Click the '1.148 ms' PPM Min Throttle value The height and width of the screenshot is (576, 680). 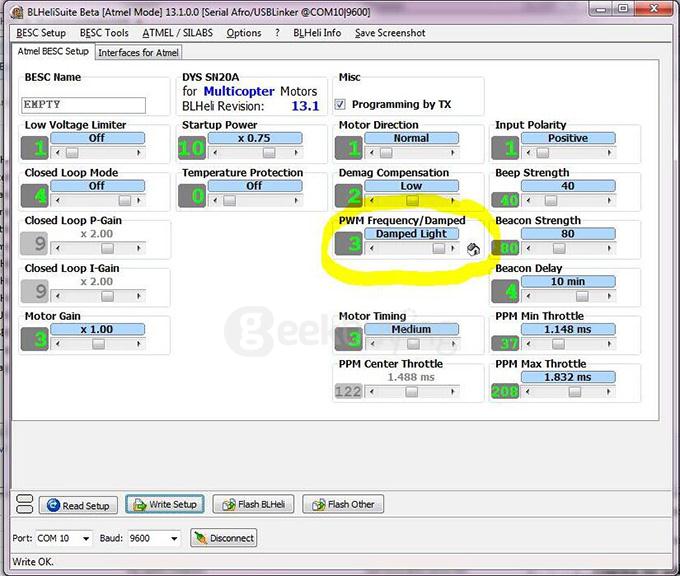(568, 329)
